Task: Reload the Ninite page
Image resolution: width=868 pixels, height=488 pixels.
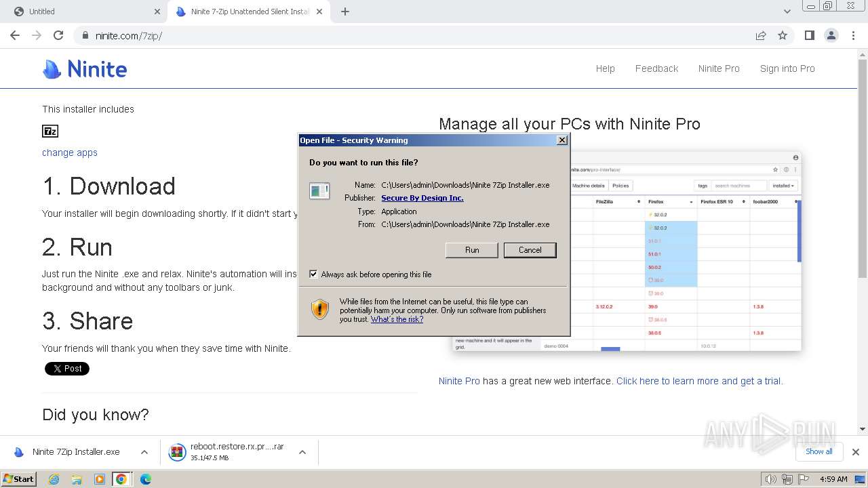Action: click(58, 35)
